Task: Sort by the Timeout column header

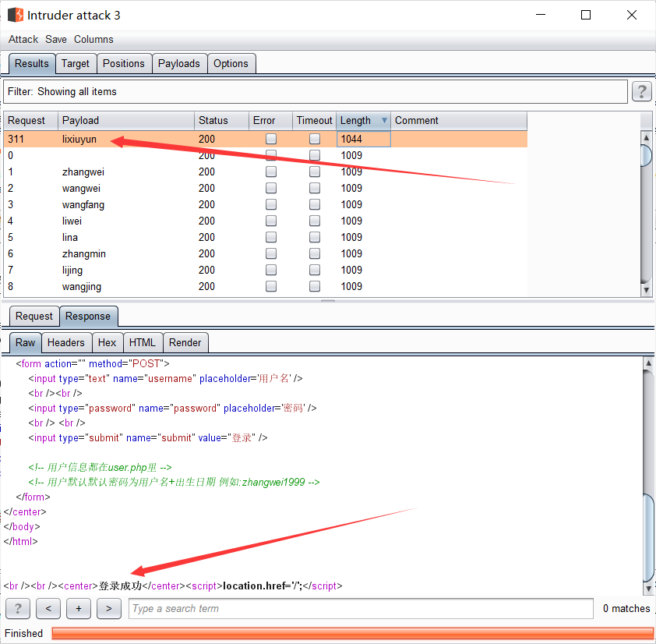Action: pyautogui.click(x=314, y=121)
